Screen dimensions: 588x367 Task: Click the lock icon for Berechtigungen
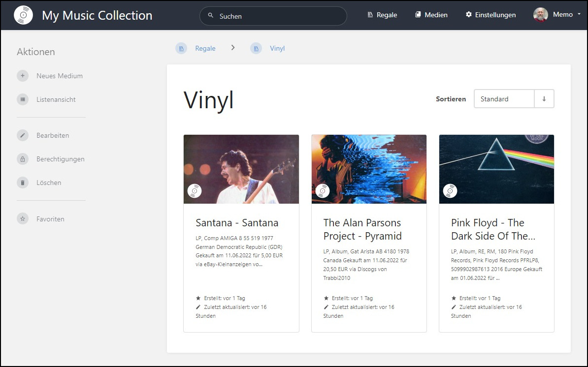pyautogui.click(x=23, y=159)
